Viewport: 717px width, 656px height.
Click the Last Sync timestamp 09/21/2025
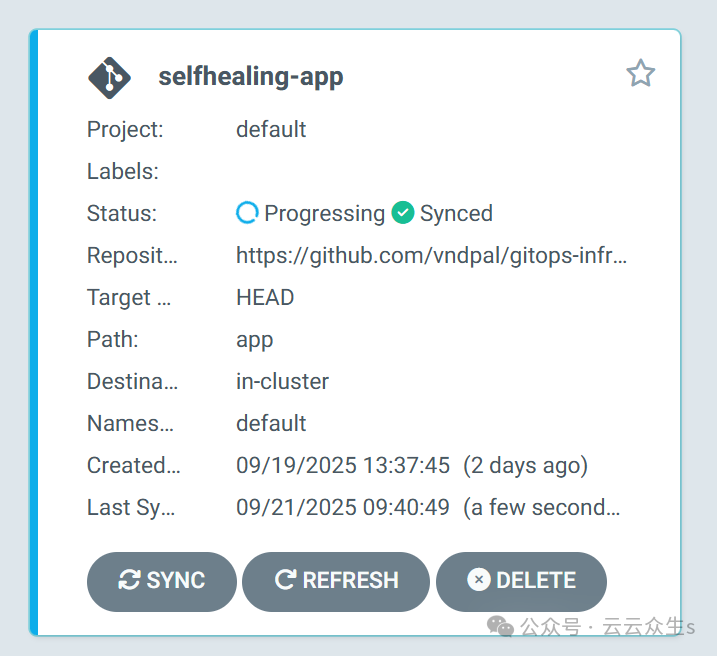(342, 507)
